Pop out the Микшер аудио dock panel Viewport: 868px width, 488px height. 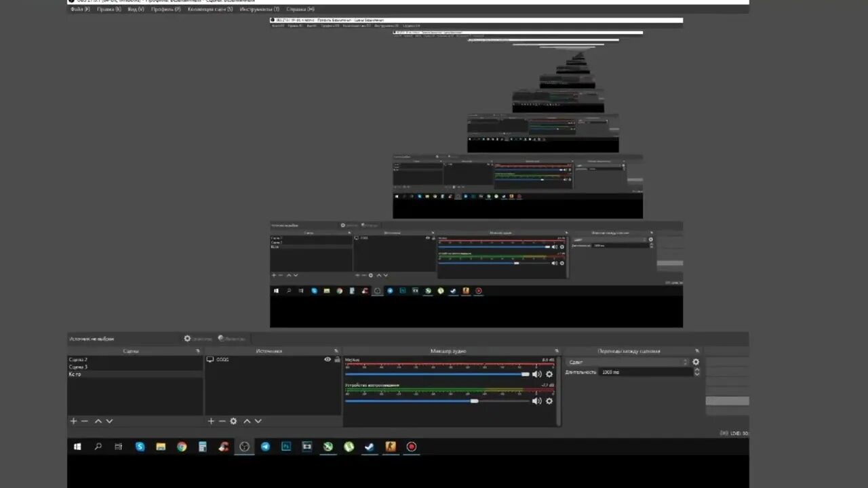[557, 351]
